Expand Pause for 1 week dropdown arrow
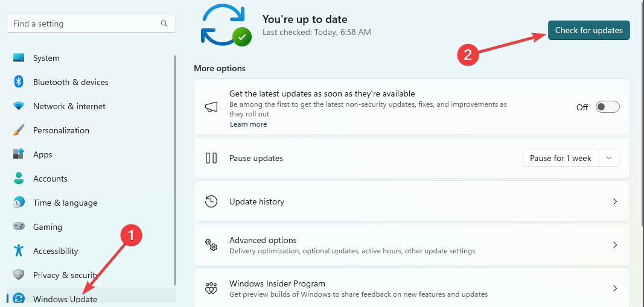 click(610, 158)
